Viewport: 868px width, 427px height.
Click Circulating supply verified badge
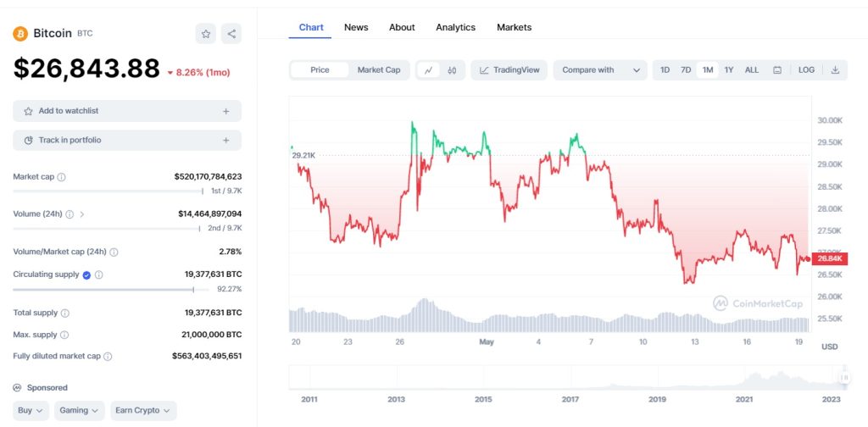point(86,274)
